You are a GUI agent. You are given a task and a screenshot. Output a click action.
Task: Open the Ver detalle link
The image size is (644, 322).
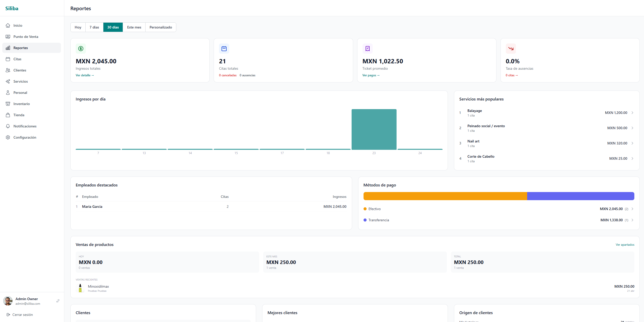click(x=85, y=75)
